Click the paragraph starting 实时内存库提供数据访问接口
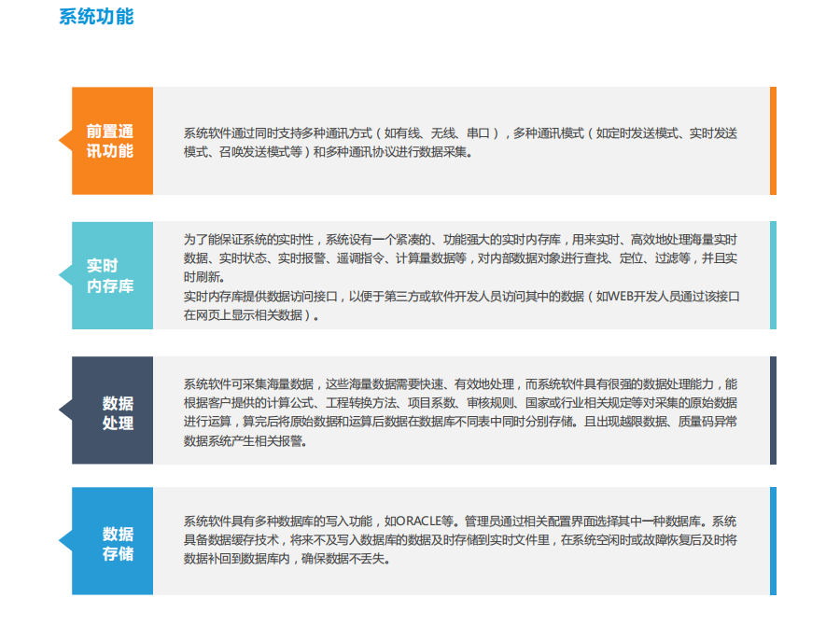 461,306
